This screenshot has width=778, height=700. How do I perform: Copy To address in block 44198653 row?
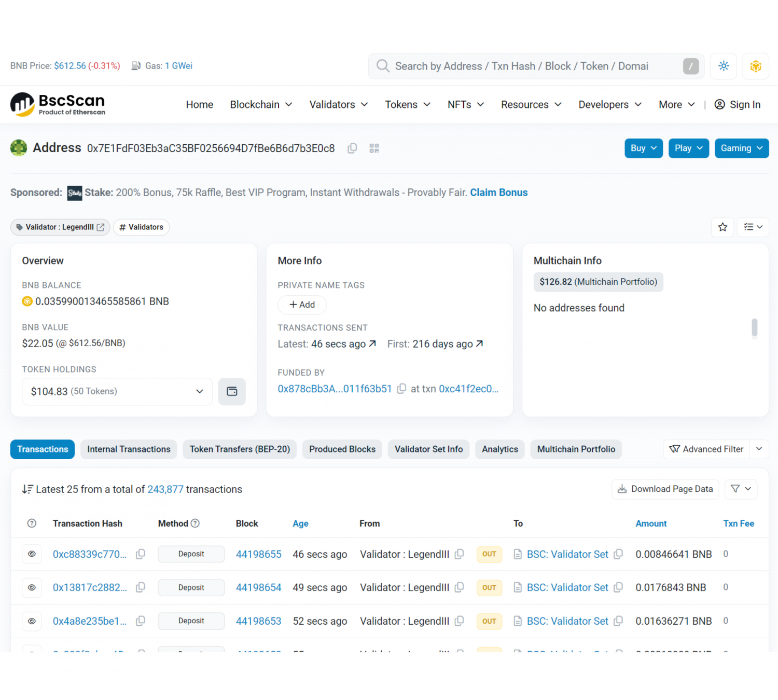tap(618, 621)
